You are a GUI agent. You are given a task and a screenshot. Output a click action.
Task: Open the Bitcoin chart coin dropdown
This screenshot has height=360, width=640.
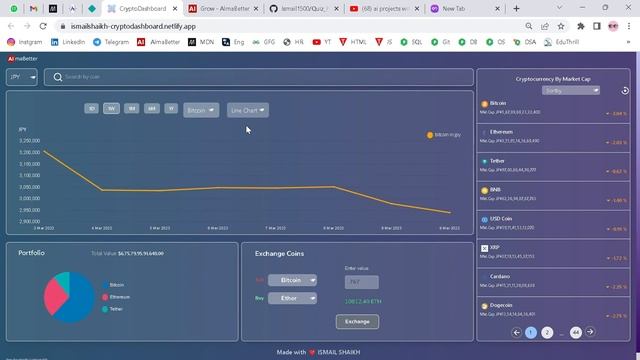[201, 110]
